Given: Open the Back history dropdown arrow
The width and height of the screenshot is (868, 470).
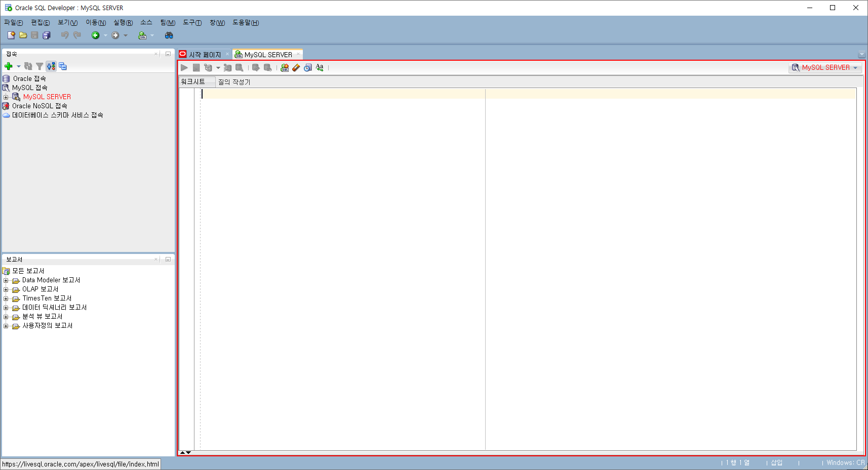Looking at the screenshot, I should [x=105, y=35].
